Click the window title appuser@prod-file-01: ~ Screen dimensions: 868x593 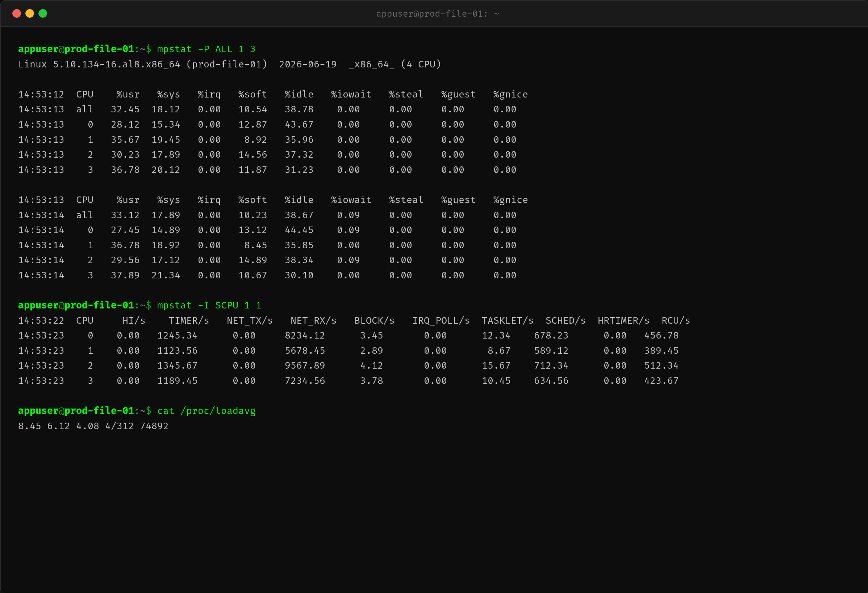click(437, 14)
